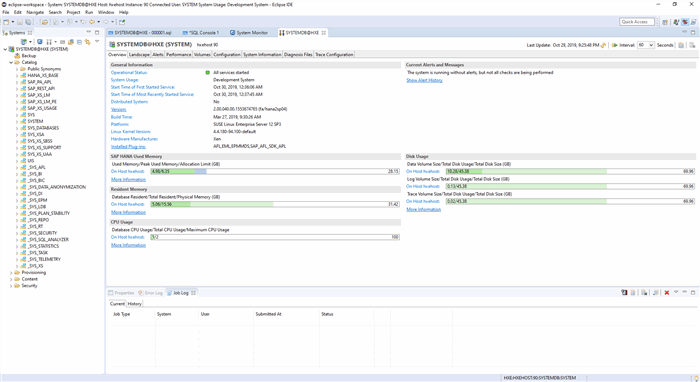This screenshot has width=700, height=382.
Task: Switch to the System Monitor editor tab
Action: point(249,33)
